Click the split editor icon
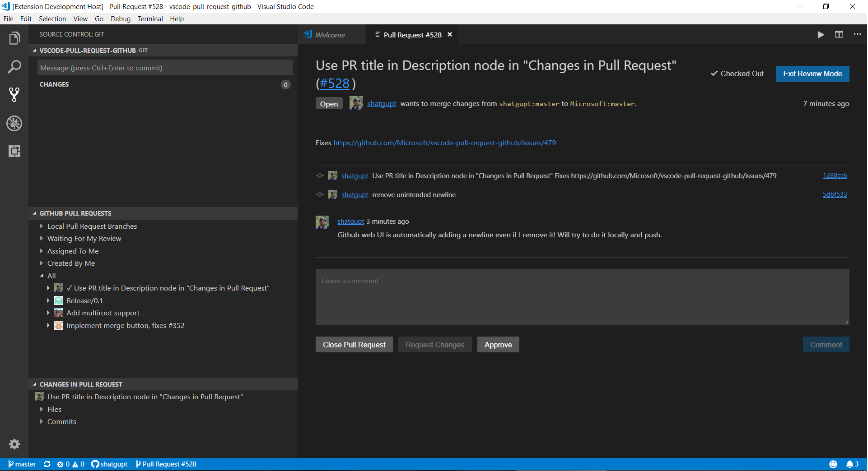Viewport: 868px width, 471px height. tap(839, 35)
